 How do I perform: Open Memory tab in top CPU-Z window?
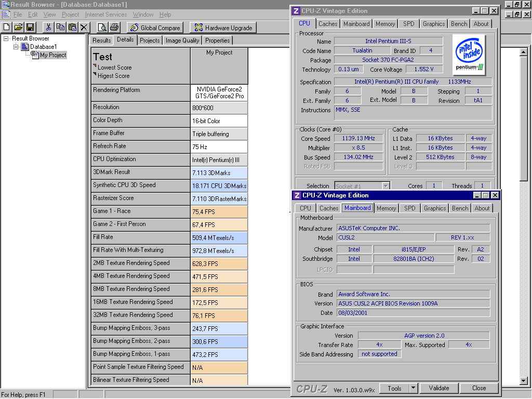coord(385,24)
